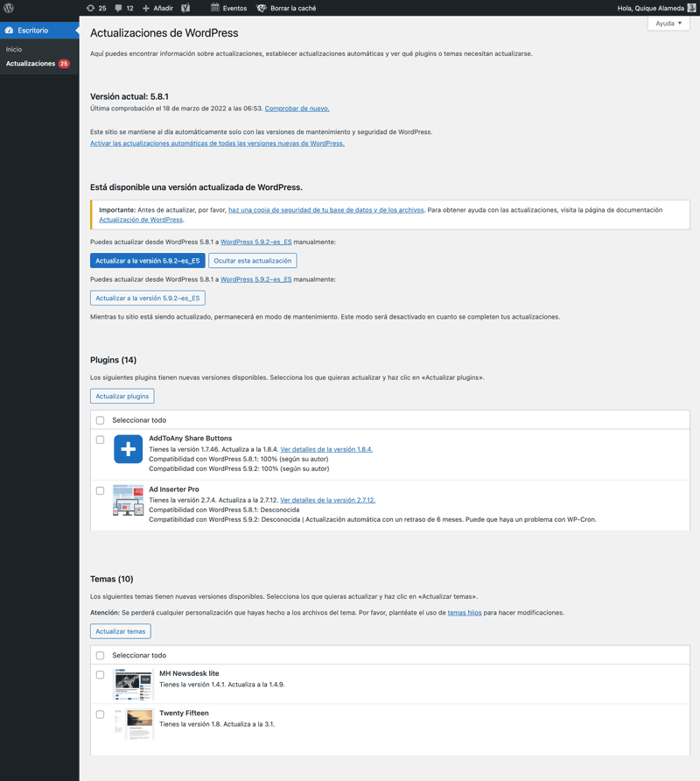
Task: Check Seleccionar todo for themes
Action: (x=100, y=656)
